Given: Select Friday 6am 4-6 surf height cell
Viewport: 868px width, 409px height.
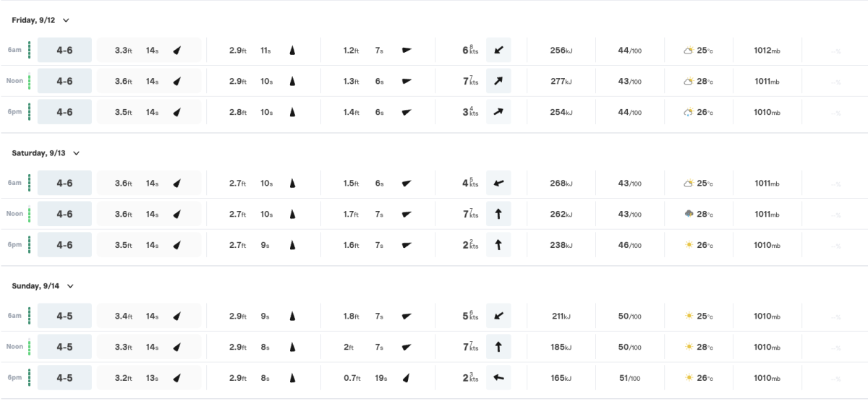Looking at the screenshot, I should tap(64, 51).
